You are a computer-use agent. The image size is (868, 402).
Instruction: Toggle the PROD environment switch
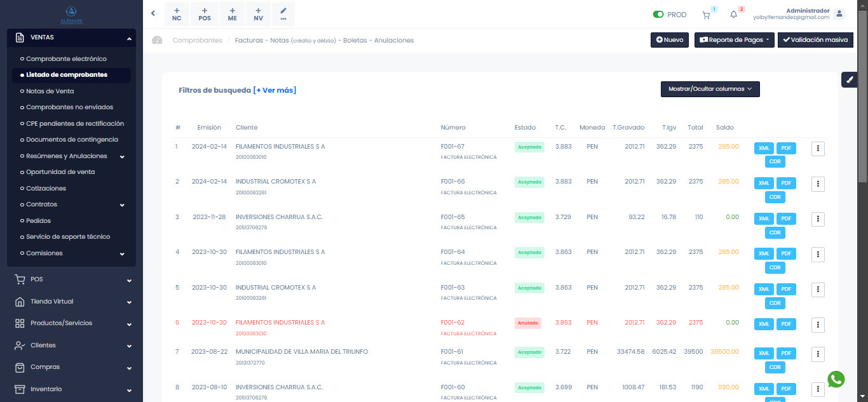[x=658, y=15]
